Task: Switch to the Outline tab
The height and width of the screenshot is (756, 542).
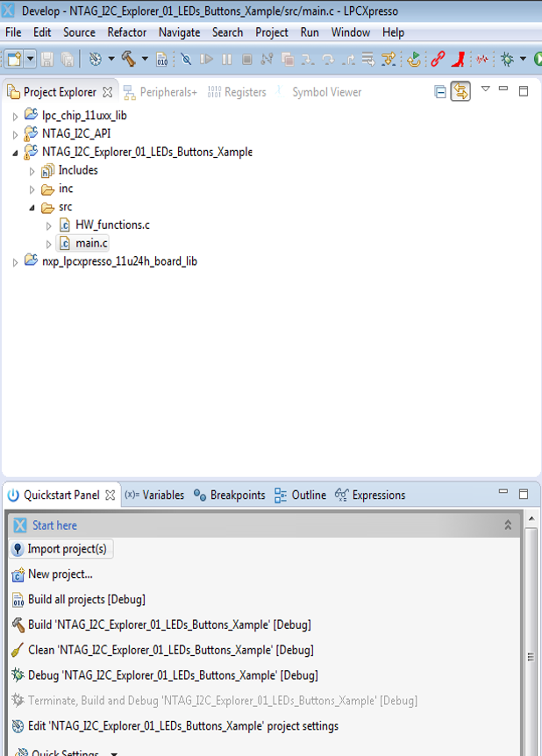Action: (300, 496)
